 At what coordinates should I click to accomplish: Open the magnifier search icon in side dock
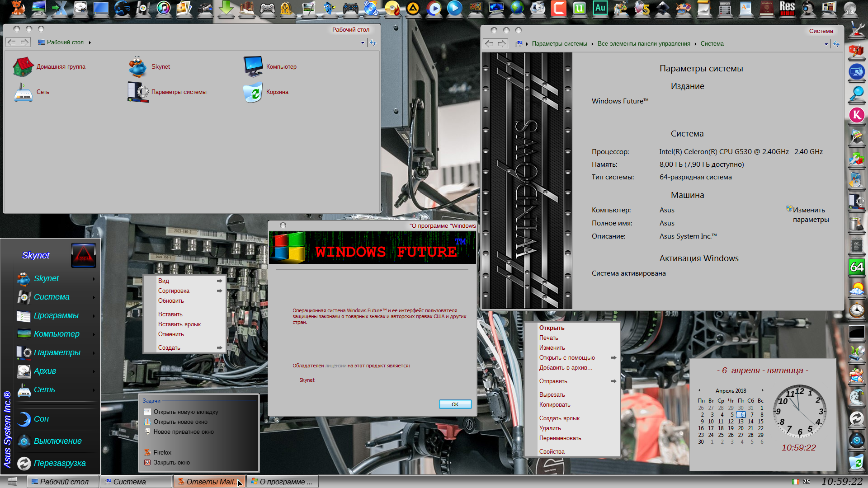click(857, 93)
